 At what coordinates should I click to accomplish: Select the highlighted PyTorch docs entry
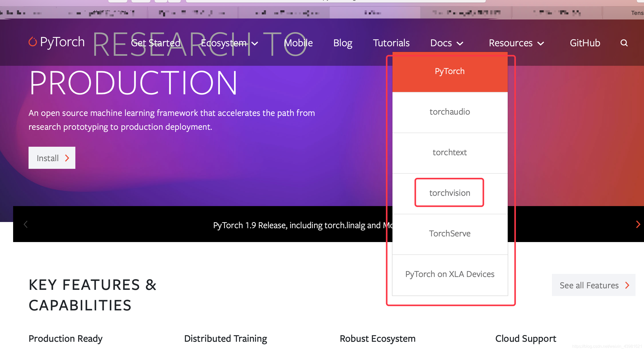(450, 71)
